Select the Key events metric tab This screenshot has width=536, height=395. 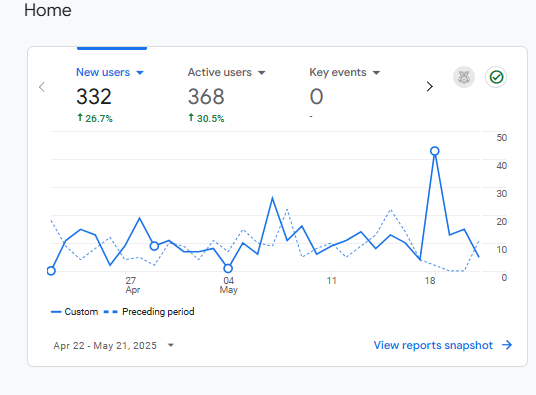coord(338,72)
